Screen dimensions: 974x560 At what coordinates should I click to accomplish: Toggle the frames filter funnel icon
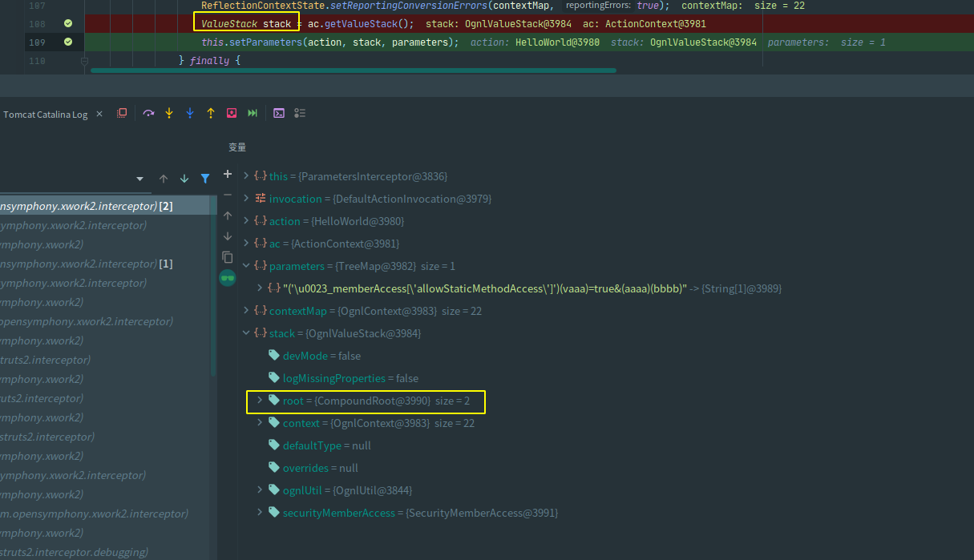tap(205, 179)
